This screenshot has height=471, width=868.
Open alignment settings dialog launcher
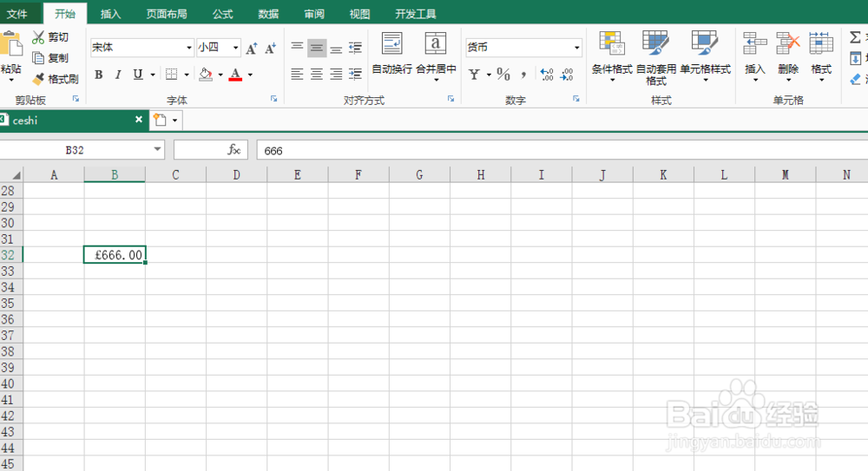(450, 99)
